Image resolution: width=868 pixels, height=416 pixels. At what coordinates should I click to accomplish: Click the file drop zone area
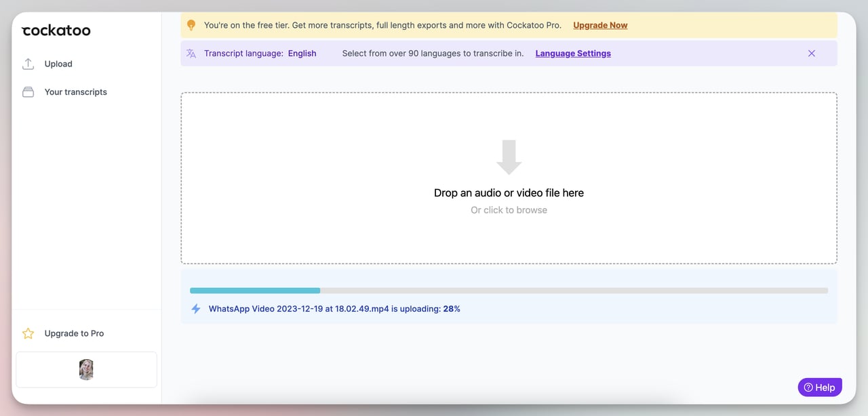point(509,178)
